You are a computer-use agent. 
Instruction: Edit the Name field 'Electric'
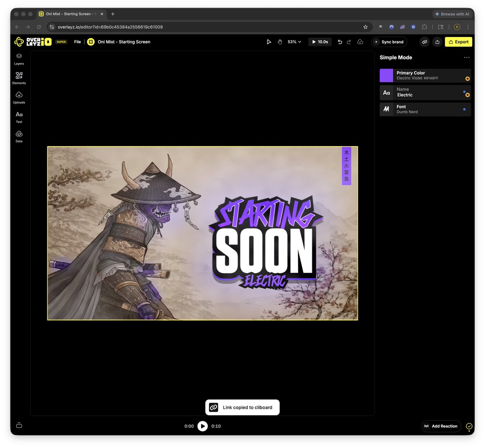pyautogui.click(x=405, y=95)
